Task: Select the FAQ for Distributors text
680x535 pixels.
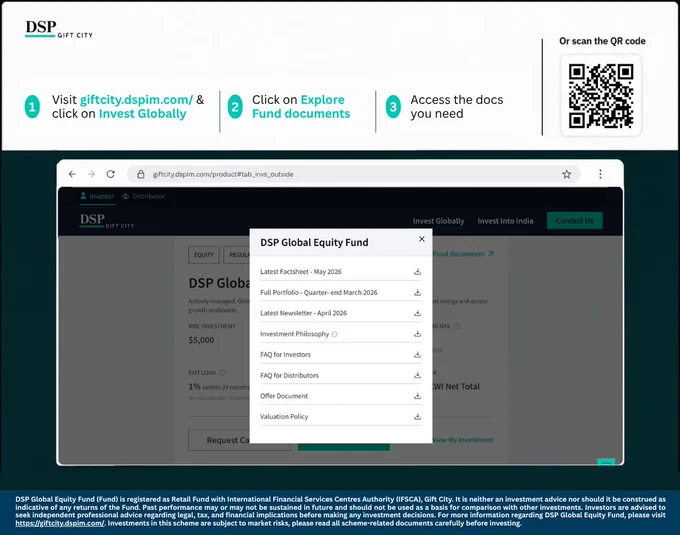Action: click(x=289, y=375)
